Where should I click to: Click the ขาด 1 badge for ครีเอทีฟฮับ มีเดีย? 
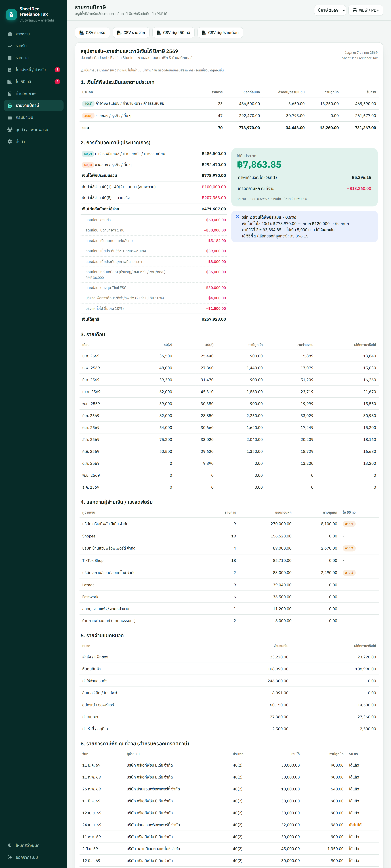(349, 524)
